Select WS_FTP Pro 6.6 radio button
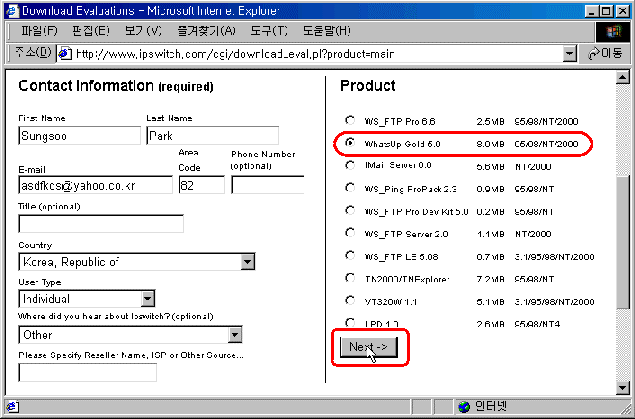This screenshot has width=635, height=419. point(350,120)
